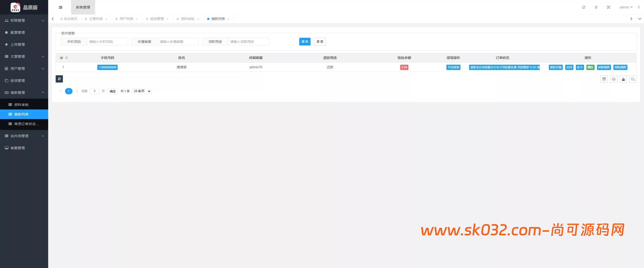The width and height of the screenshot is (644, 268).
Task: Click the print icon below the table
Action: click(614, 79)
